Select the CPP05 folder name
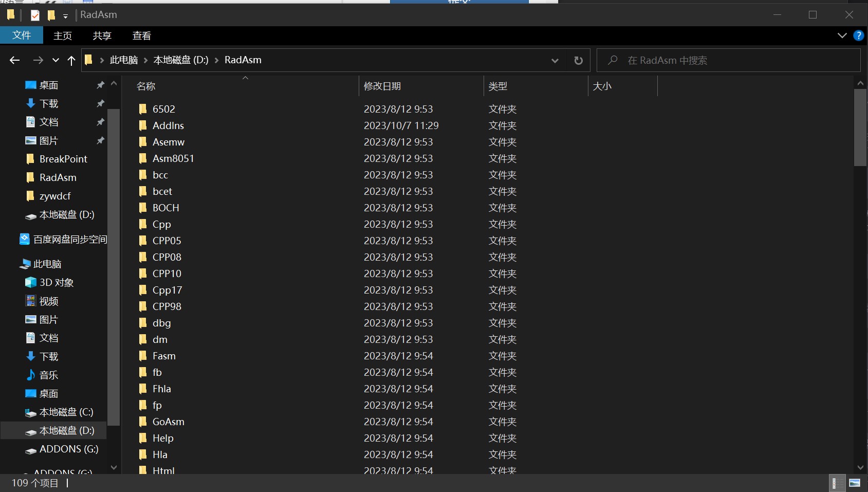Image resolution: width=868 pixels, height=492 pixels. click(167, 241)
